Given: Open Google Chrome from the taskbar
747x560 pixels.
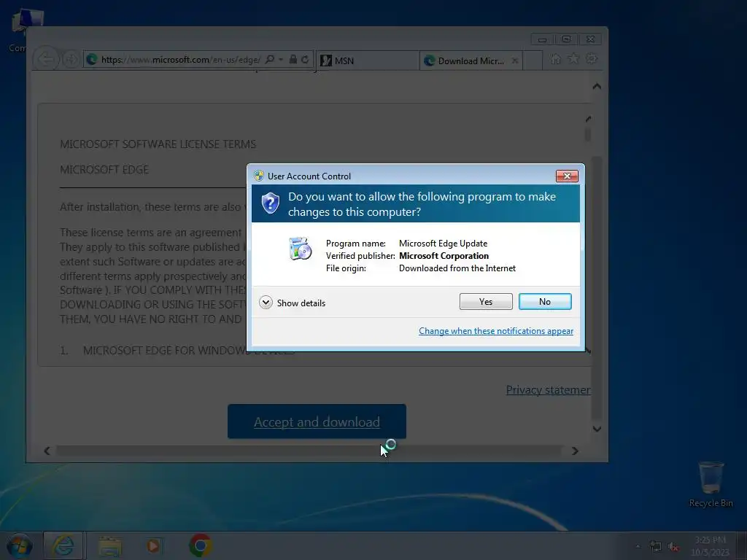Looking at the screenshot, I should coord(201,545).
